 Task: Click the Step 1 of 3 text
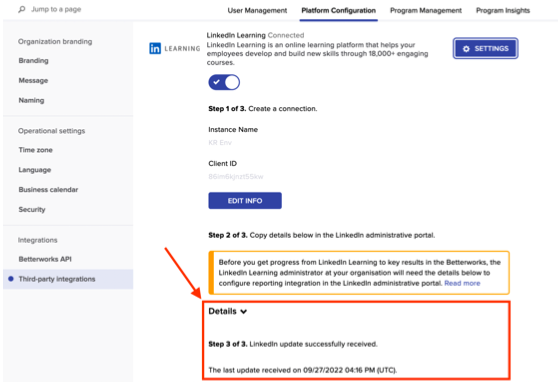pyautogui.click(x=227, y=109)
